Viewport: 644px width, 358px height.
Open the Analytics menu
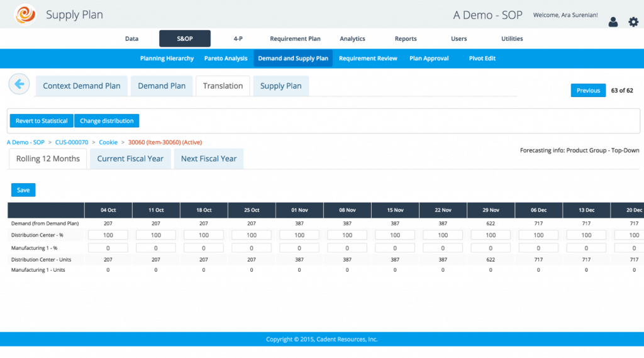tap(352, 38)
